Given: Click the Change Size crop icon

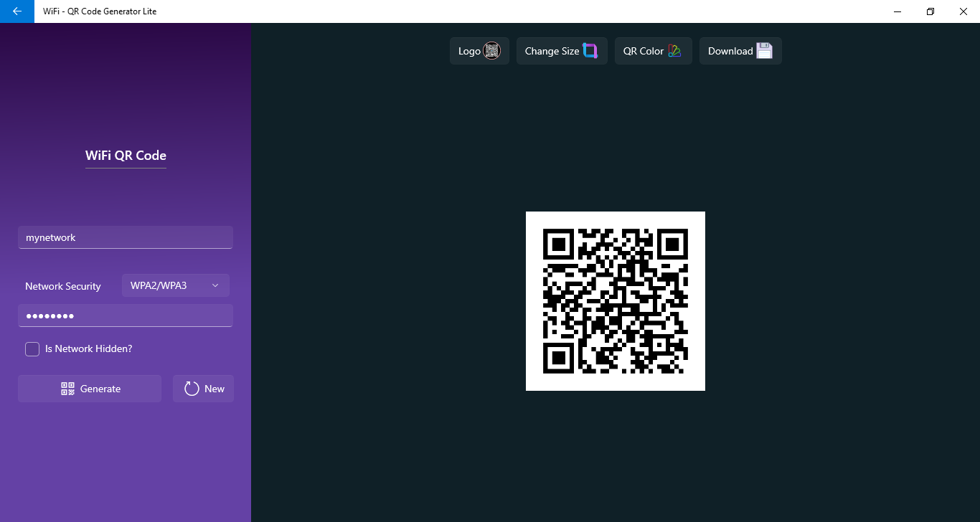Looking at the screenshot, I should click(x=590, y=51).
